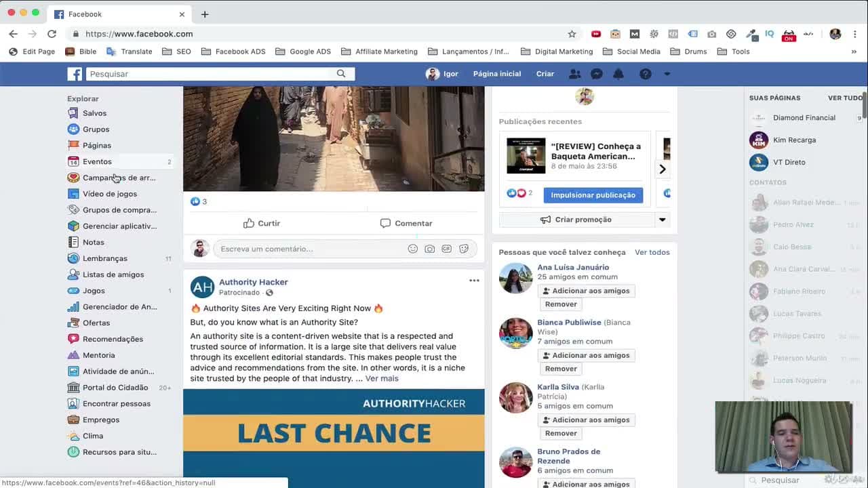The height and width of the screenshot is (488, 868).
Task: Remove the Bianca Publiwise suggestion
Action: coord(561,369)
